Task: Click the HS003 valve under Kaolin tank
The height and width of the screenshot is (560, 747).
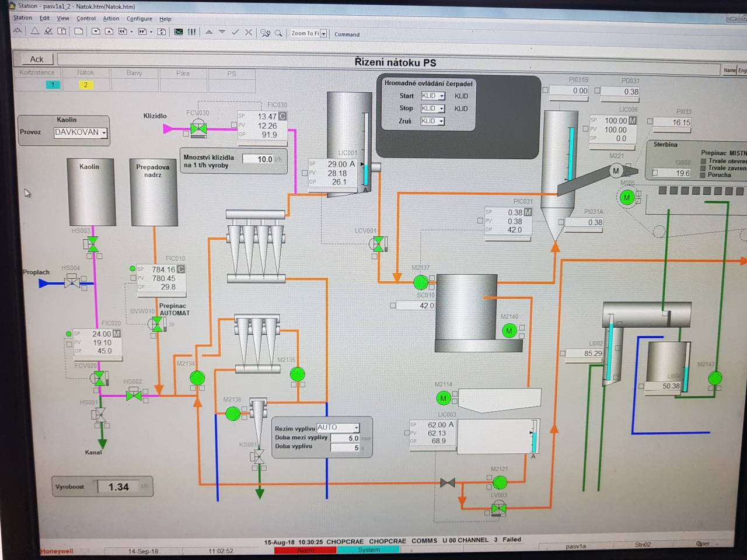Action: (92, 243)
